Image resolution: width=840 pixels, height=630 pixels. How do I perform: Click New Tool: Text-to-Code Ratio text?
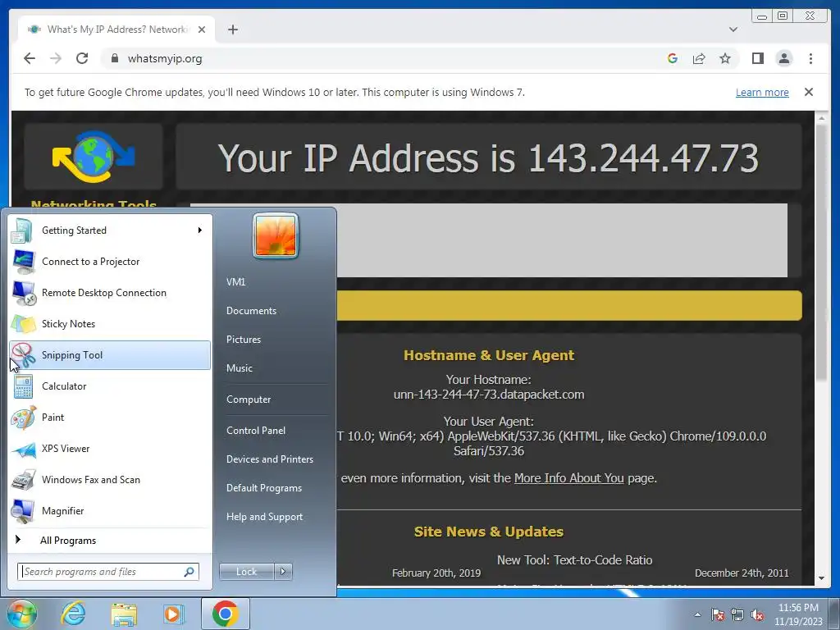point(574,560)
